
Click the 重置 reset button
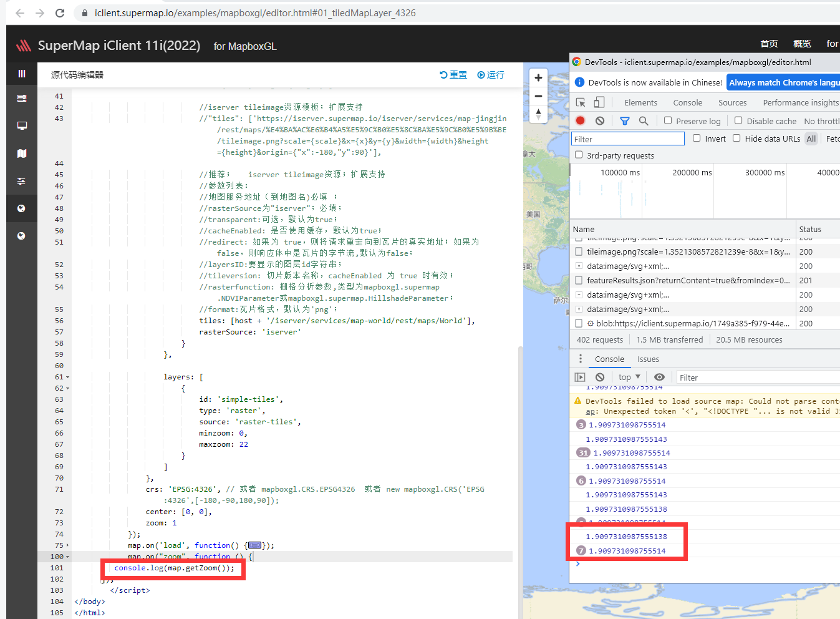click(453, 75)
